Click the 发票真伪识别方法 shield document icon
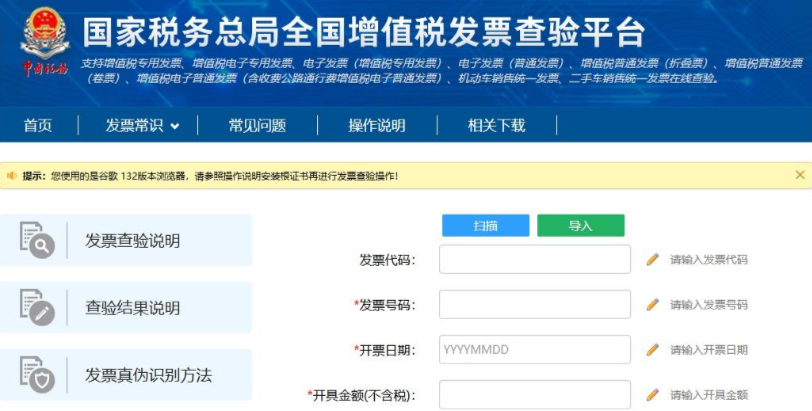Image resolution: width=812 pixels, height=411 pixels. click(x=37, y=375)
